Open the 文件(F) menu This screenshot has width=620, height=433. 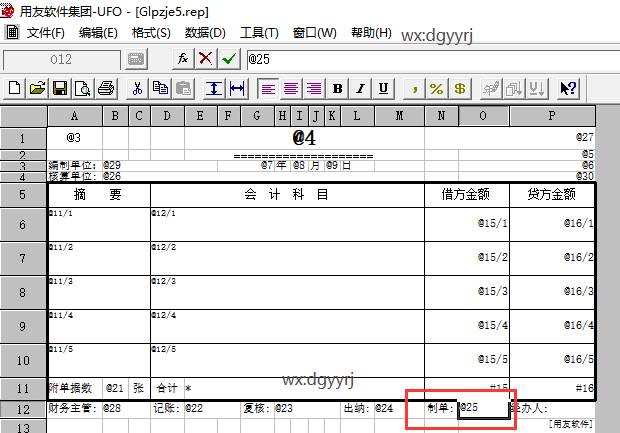pos(45,33)
